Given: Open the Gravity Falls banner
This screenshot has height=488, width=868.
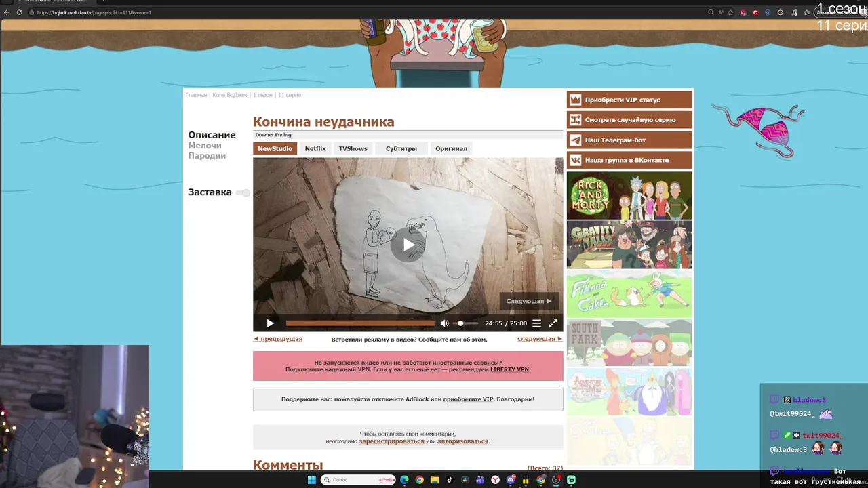Looking at the screenshot, I should pos(629,245).
